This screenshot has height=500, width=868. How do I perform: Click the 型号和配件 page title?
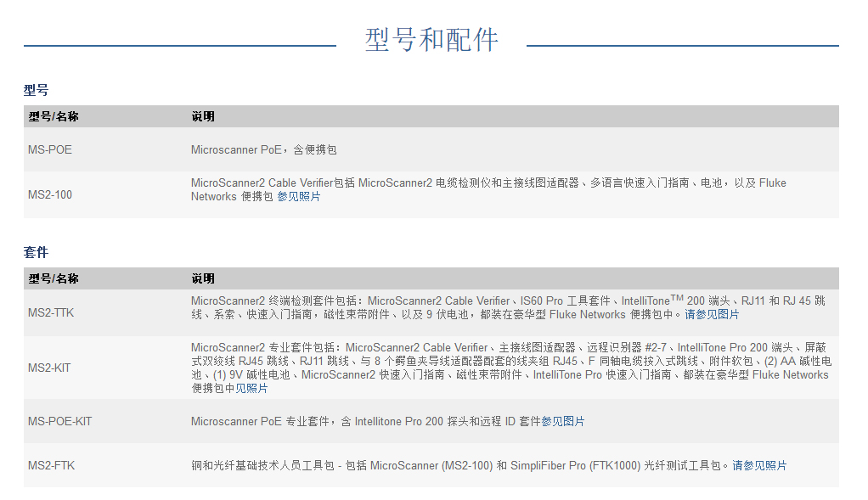click(x=431, y=39)
